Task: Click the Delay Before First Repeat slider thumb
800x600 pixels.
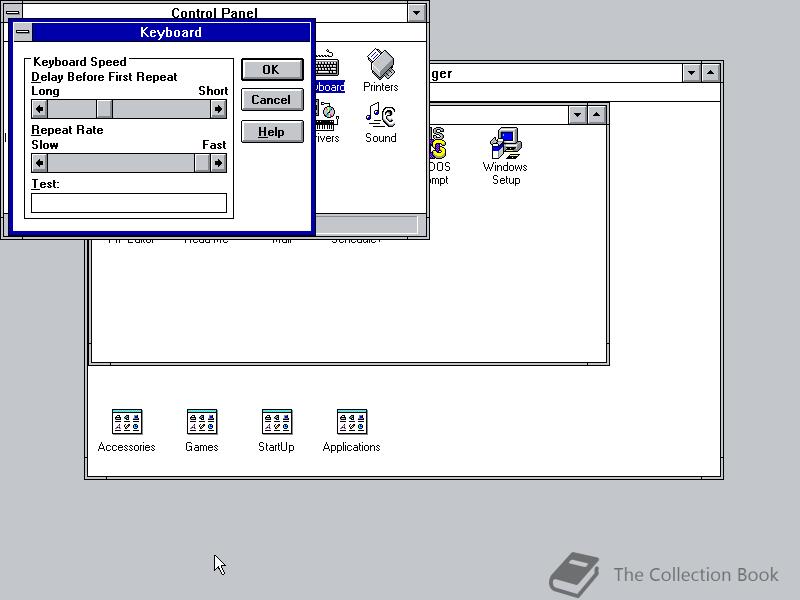Action: click(105, 109)
